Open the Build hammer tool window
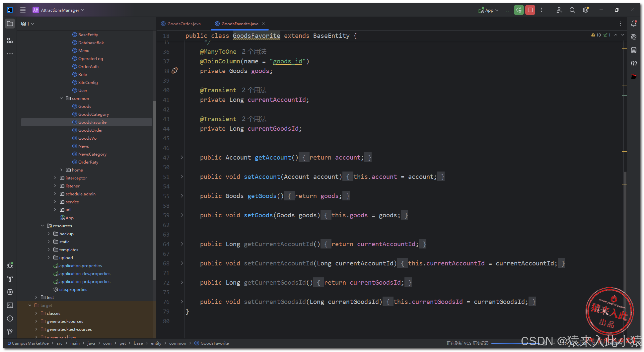Screen dimensions: 644x352 tap(10, 279)
